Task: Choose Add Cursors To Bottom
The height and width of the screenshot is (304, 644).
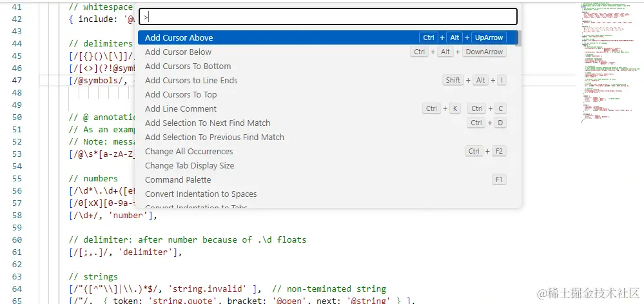Action: [x=188, y=66]
